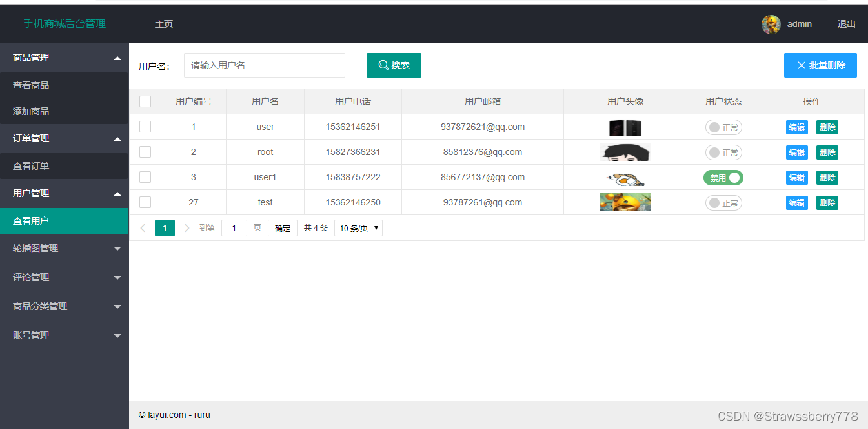Click 退出 to log out
Screen dimensions: 868x429
(846, 24)
